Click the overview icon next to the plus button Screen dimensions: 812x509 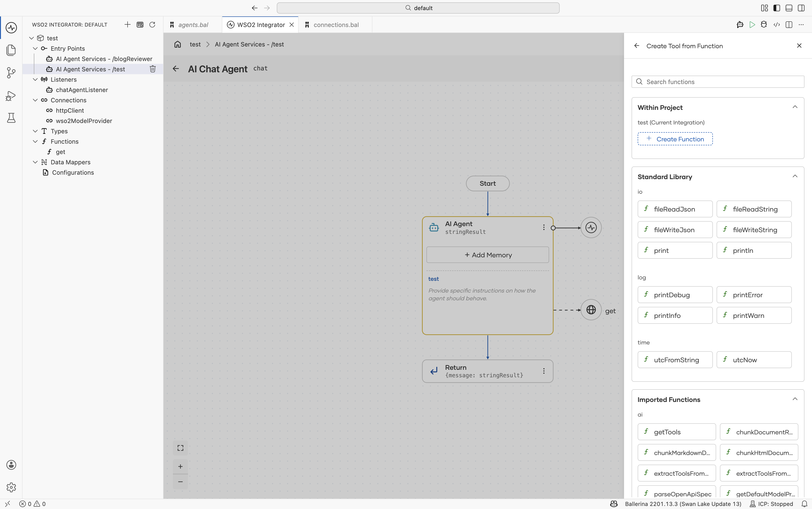coord(140,25)
